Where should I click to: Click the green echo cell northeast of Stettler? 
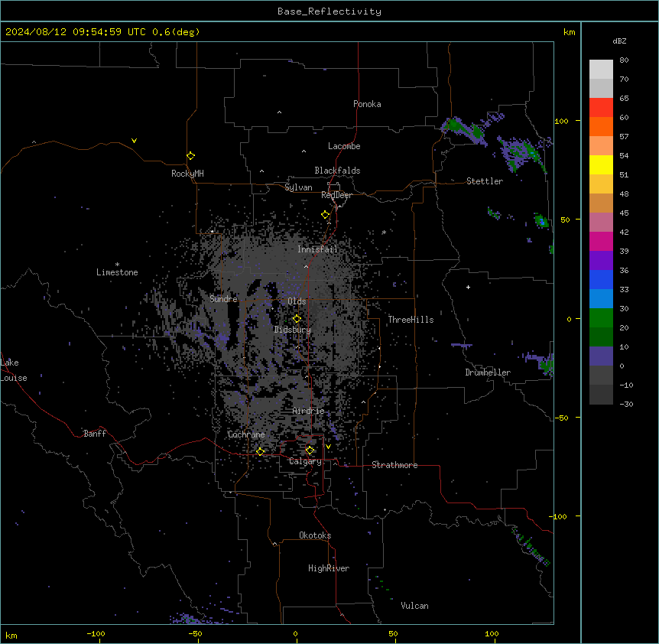[x=455, y=125]
